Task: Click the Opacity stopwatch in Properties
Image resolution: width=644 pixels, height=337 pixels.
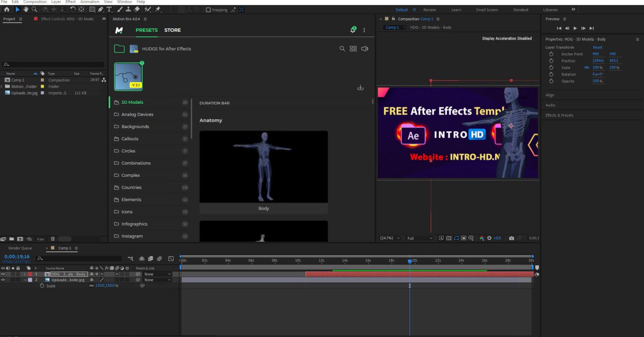Action: coord(551,81)
